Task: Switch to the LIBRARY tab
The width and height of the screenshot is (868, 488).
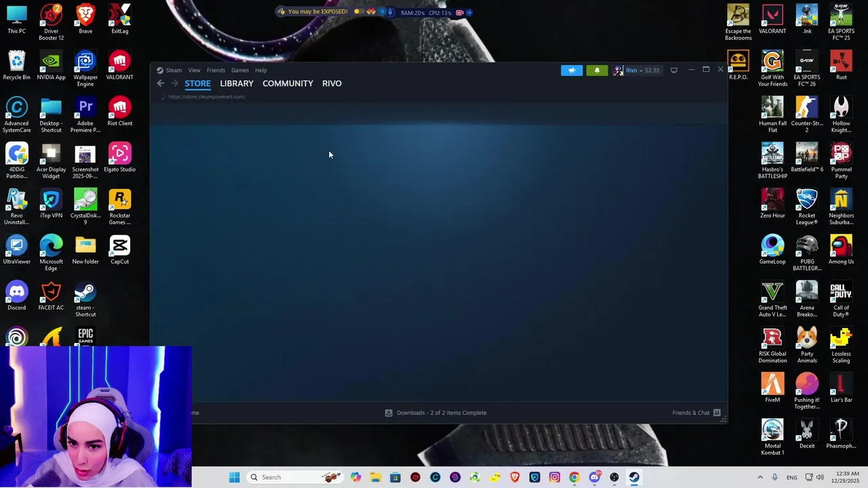Action: [x=237, y=83]
